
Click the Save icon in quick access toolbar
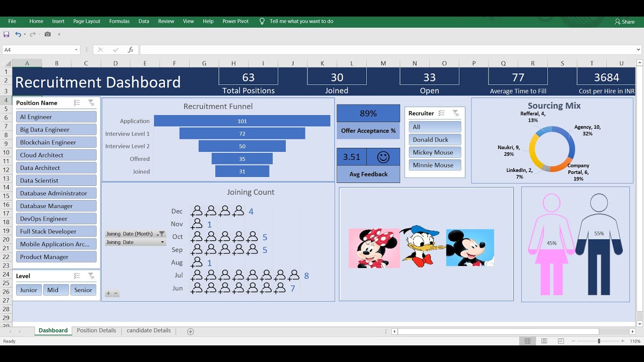click(7, 34)
